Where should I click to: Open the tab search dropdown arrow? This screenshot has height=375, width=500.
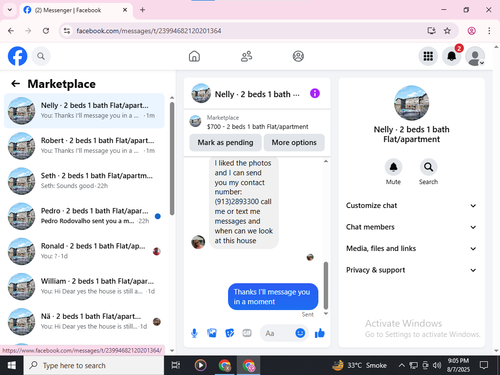(x=10, y=10)
